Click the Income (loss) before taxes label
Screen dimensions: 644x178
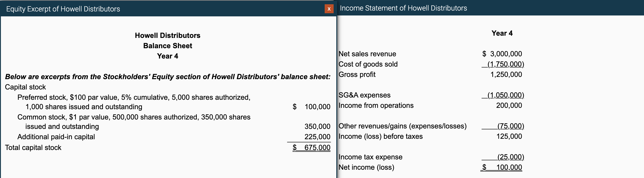click(381, 136)
